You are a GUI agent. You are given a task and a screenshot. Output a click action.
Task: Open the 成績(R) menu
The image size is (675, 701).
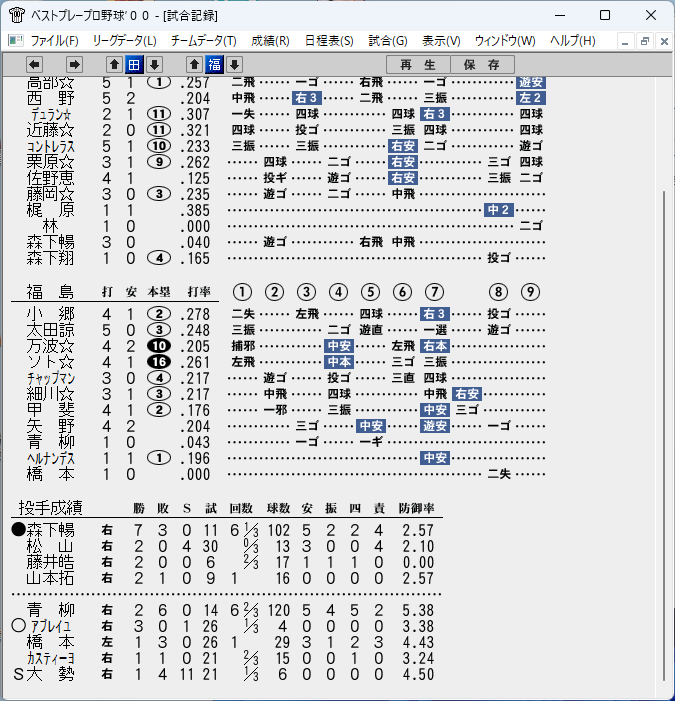pyautogui.click(x=270, y=41)
